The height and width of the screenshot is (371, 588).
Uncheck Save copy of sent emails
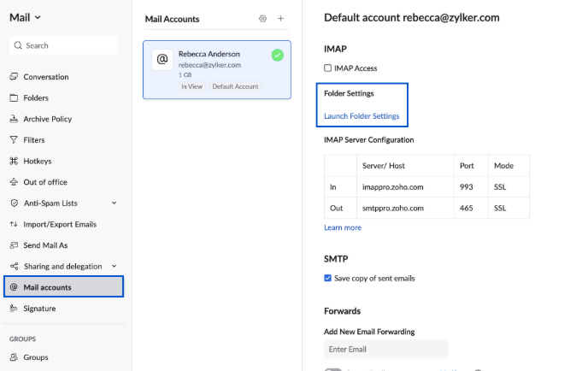pos(327,278)
